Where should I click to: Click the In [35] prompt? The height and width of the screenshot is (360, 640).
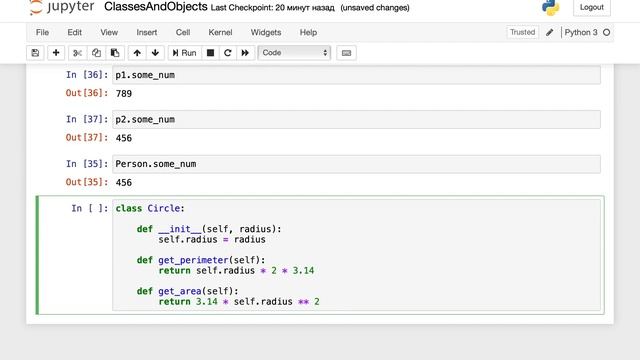87,164
